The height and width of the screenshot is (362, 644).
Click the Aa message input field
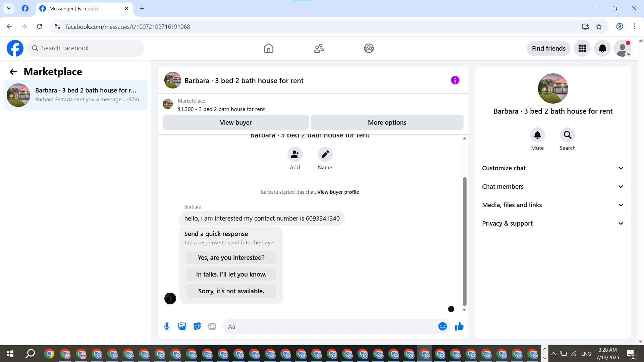(x=330, y=326)
